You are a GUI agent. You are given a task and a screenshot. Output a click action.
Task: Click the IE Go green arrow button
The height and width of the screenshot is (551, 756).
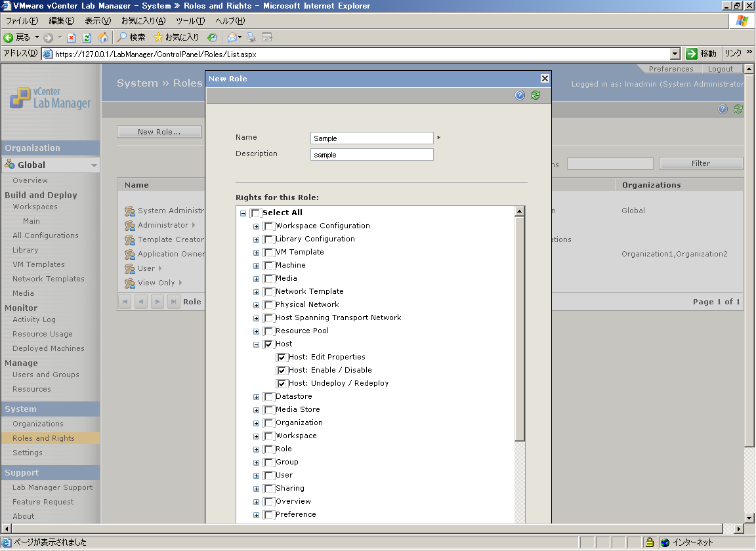coord(692,54)
